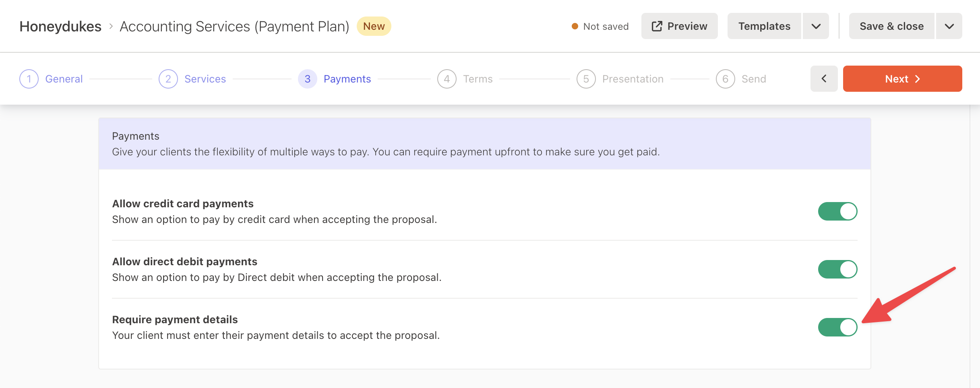Click 'Allow direct debit payments' label
980x388 pixels.
(185, 262)
